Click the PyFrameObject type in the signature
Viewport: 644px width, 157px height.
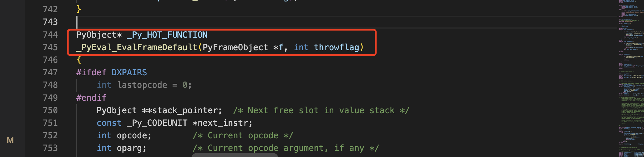pos(235,47)
